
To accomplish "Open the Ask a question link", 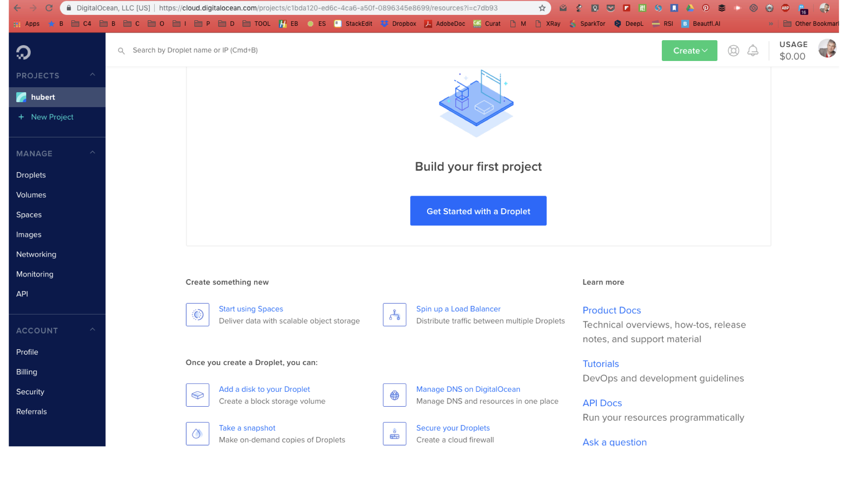I will point(615,442).
